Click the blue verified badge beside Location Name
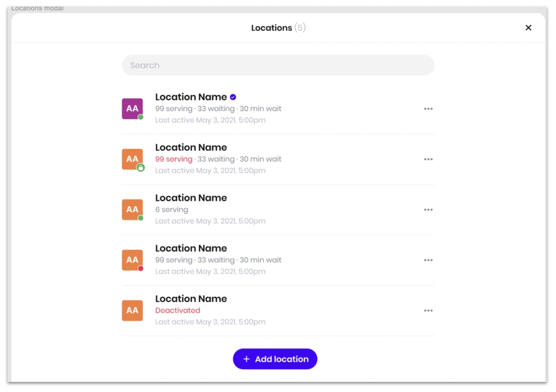556x392 pixels. (233, 97)
